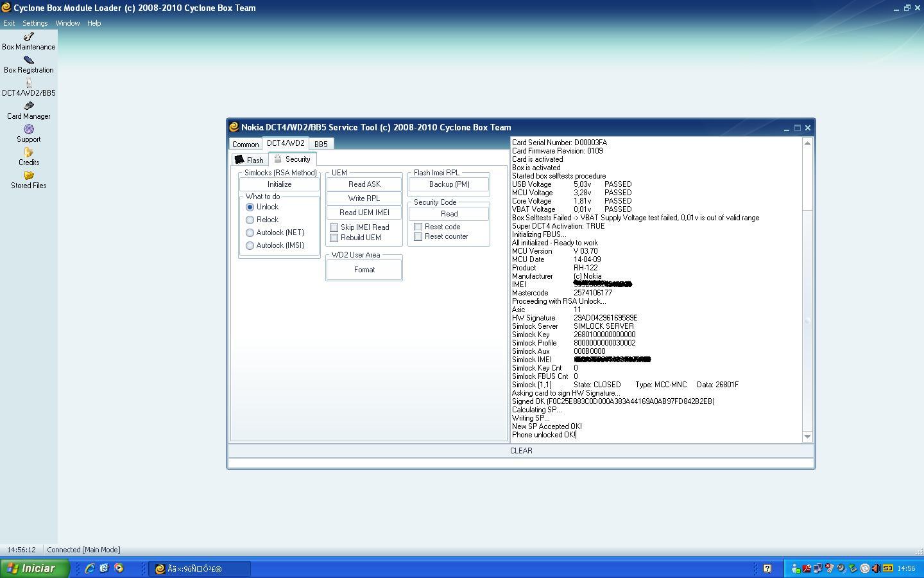The width and height of the screenshot is (924, 578).
Task: Click the Adobe tray icon
Action: tap(807, 568)
